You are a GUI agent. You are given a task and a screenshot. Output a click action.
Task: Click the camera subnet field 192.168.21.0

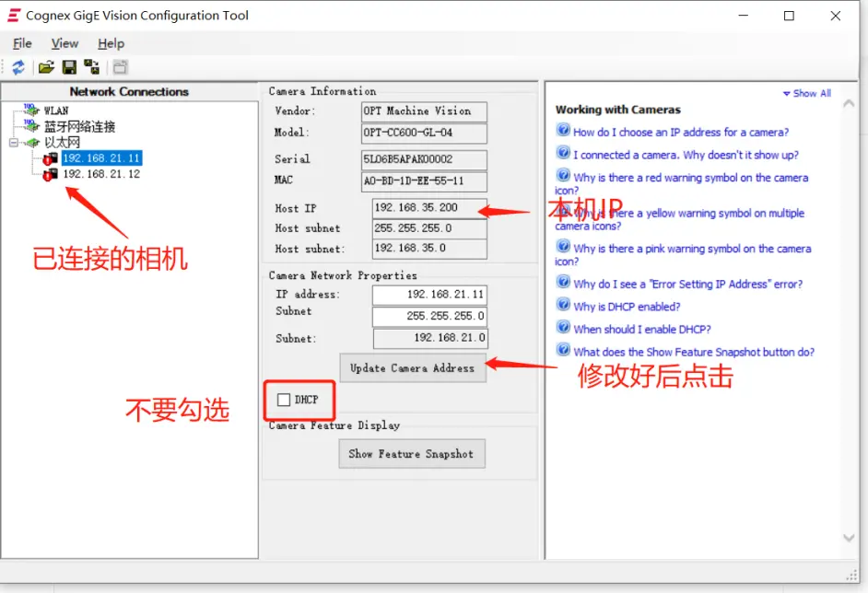[430, 338]
